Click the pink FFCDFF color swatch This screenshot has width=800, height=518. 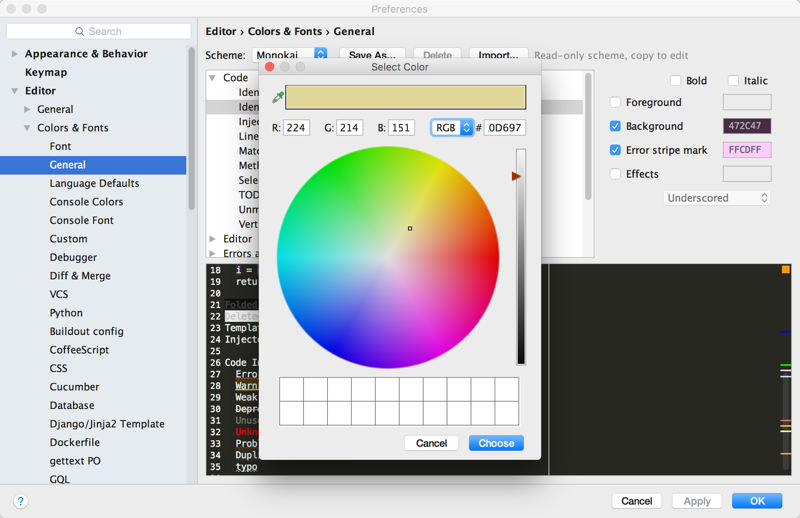[746, 150]
